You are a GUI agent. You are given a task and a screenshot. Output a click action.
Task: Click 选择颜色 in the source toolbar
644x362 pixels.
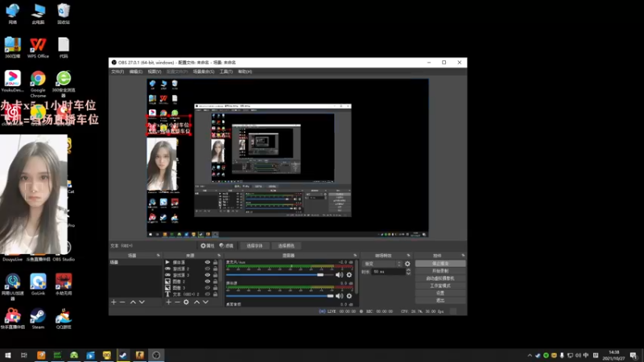tap(287, 245)
